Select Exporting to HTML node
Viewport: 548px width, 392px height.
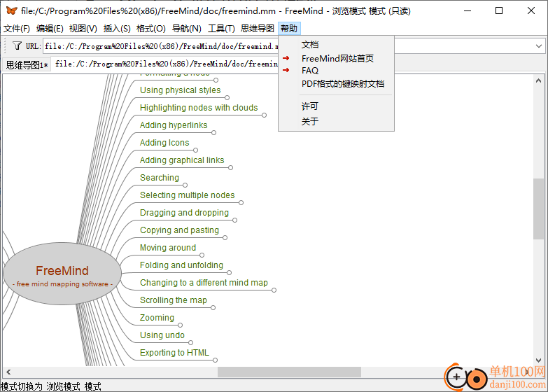coord(174,353)
